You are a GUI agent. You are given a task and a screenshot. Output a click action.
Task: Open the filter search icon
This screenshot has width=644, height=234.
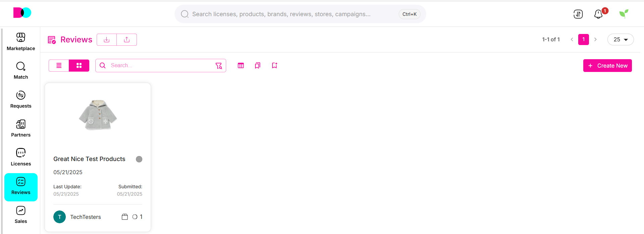219,66
